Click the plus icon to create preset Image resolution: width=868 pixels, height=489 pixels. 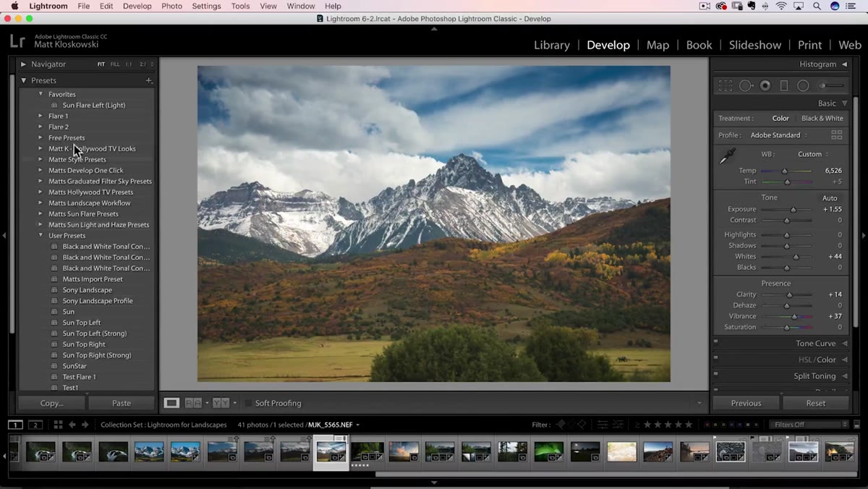pos(149,80)
